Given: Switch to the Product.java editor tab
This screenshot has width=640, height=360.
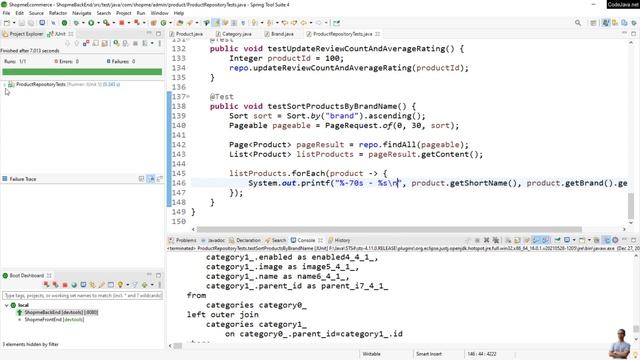Looking at the screenshot, I should point(187,34).
